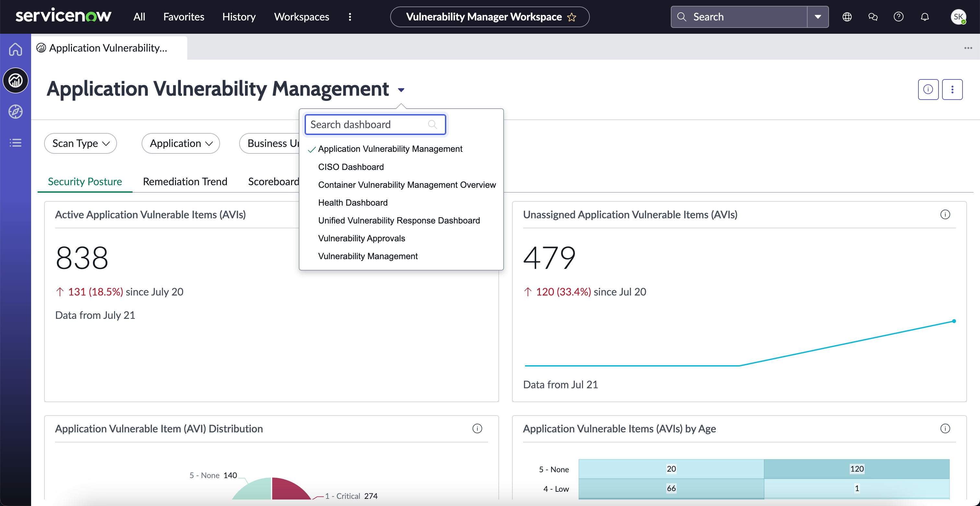
Task: Click the tab bar ellipsis overflow icon
Action: coord(968,48)
